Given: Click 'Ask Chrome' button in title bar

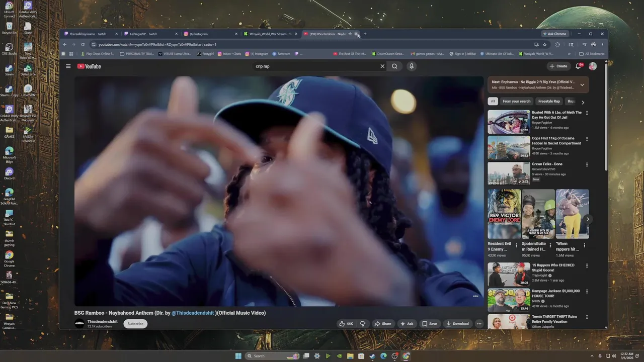Looking at the screenshot, I should [554, 34].
